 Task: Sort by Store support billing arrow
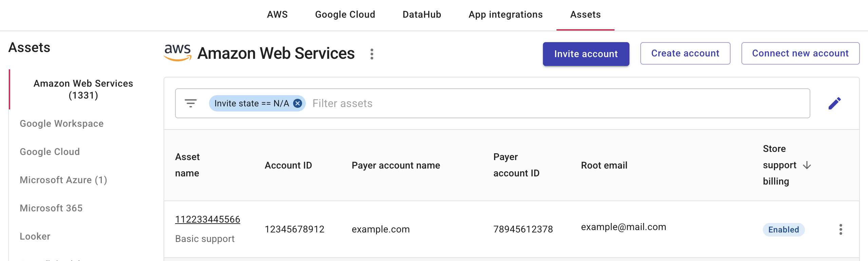[807, 165]
